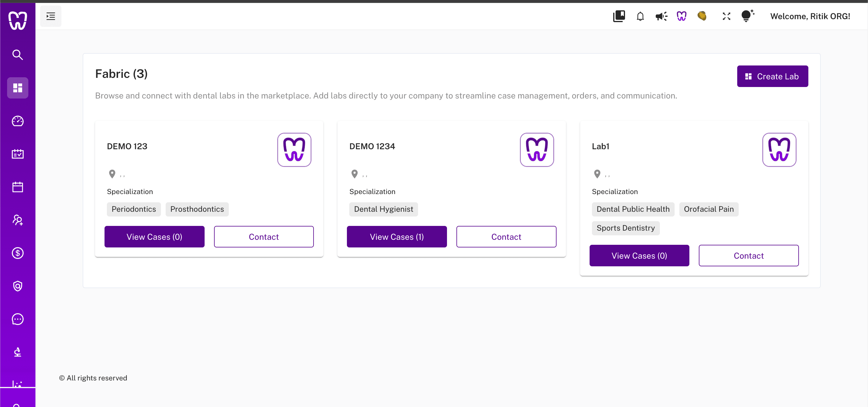868x407 pixels.
Task: Toggle fullscreen mode icon
Action: point(726,16)
